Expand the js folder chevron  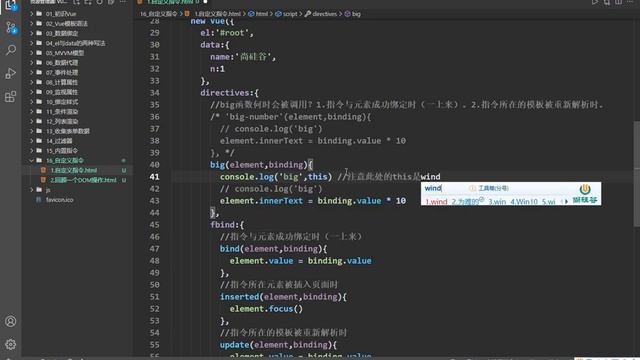point(31,190)
